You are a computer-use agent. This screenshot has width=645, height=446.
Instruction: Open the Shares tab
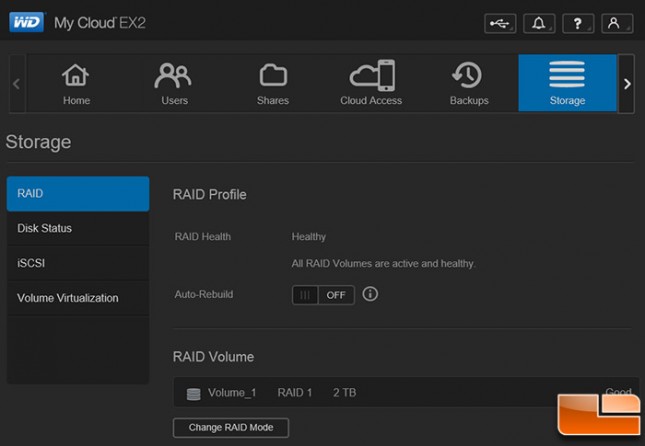(273, 84)
